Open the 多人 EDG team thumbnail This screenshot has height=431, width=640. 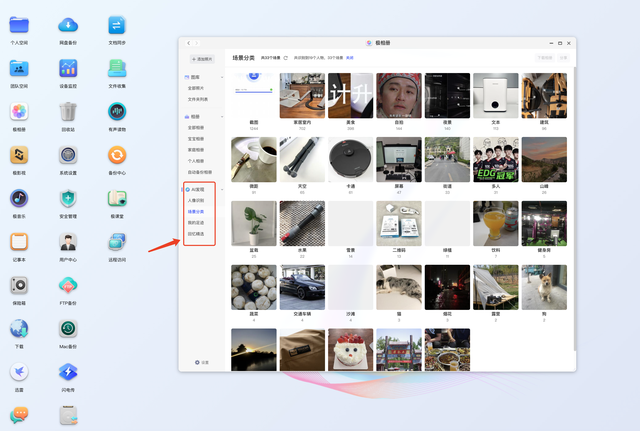tap(496, 160)
